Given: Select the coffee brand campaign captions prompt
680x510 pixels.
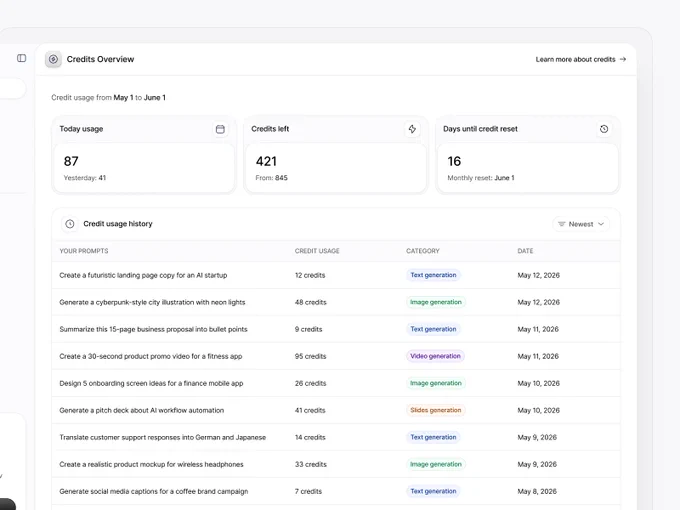Looking at the screenshot, I should point(154,491).
